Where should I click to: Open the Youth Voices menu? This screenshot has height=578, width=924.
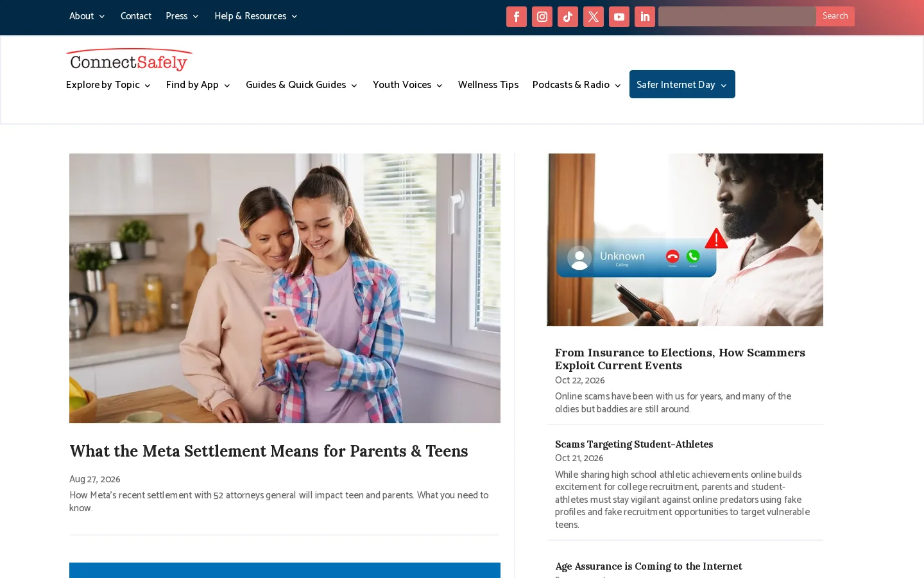[407, 85]
